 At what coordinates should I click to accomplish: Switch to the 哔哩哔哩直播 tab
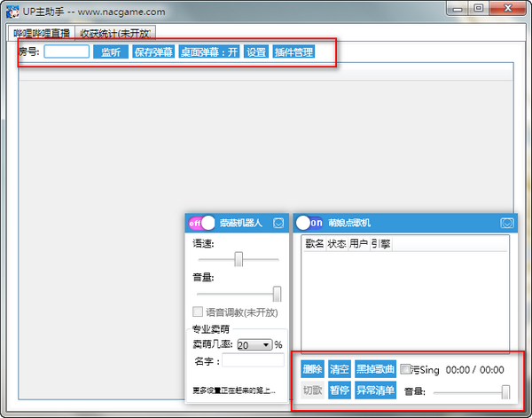[41, 33]
